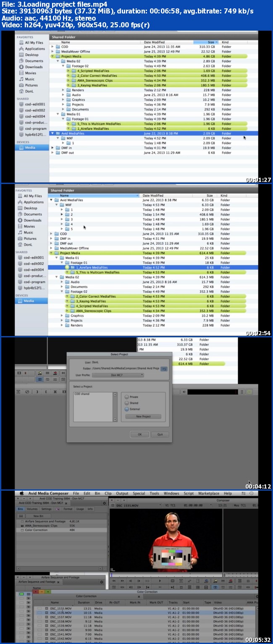Click Play in the Composer transport controls
Image resolution: width=273 pixels, height=644 pixels.
[x=160, y=581]
